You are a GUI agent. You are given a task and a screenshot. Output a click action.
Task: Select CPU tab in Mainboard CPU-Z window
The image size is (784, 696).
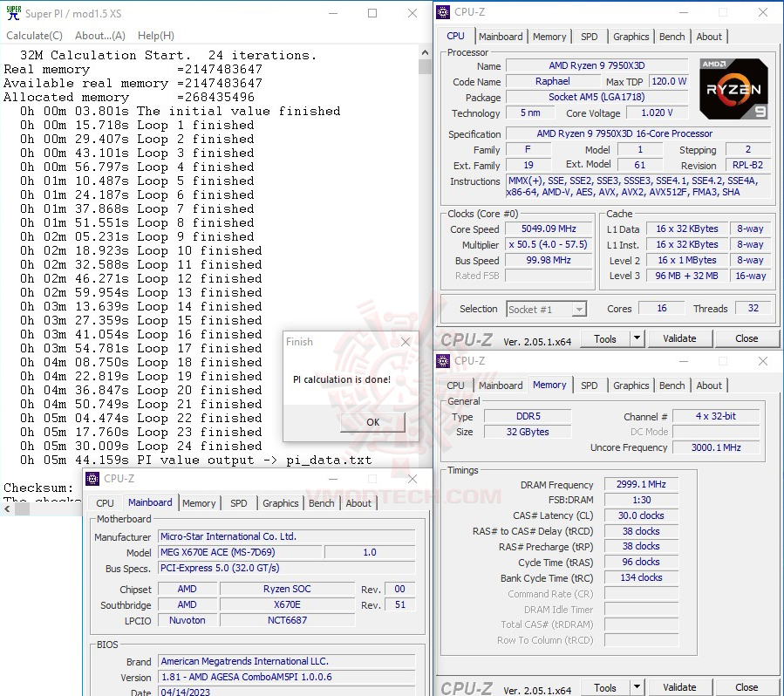pyautogui.click(x=105, y=503)
